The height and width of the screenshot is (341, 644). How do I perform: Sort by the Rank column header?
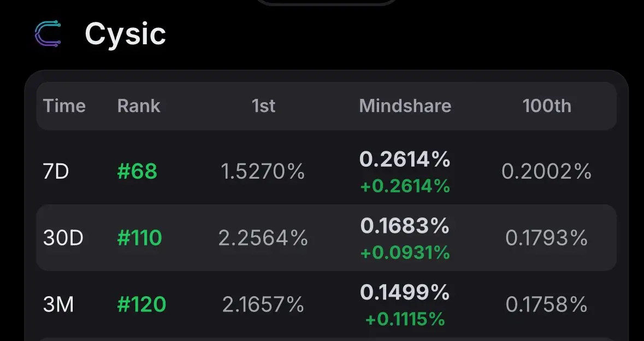pos(139,106)
